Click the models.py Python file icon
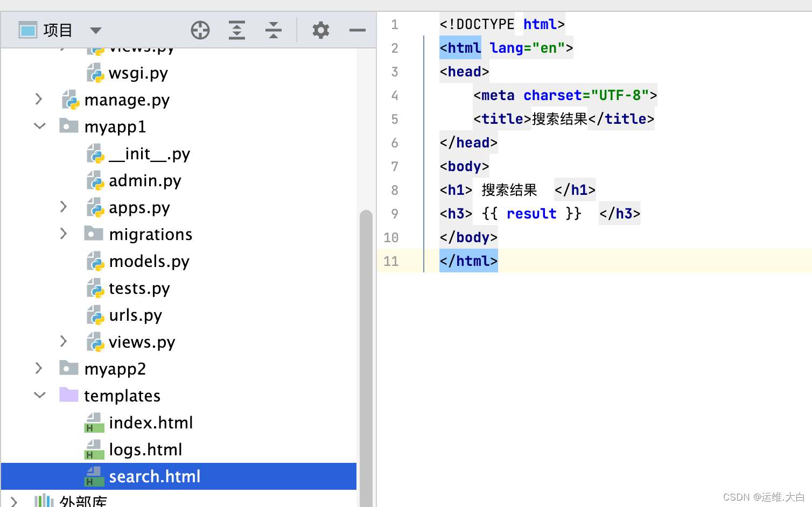 click(x=95, y=261)
